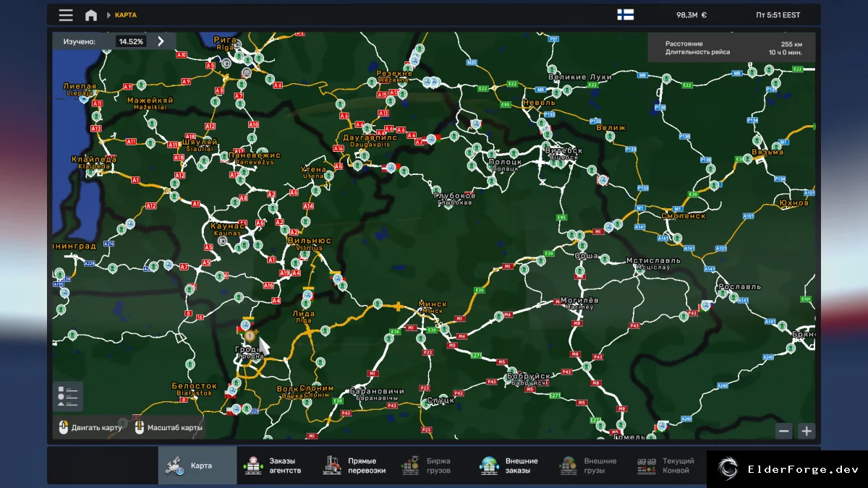The height and width of the screenshot is (488, 868).
Task: Zoom in with the plus button
Action: pyautogui.click(x=806, y=431)
